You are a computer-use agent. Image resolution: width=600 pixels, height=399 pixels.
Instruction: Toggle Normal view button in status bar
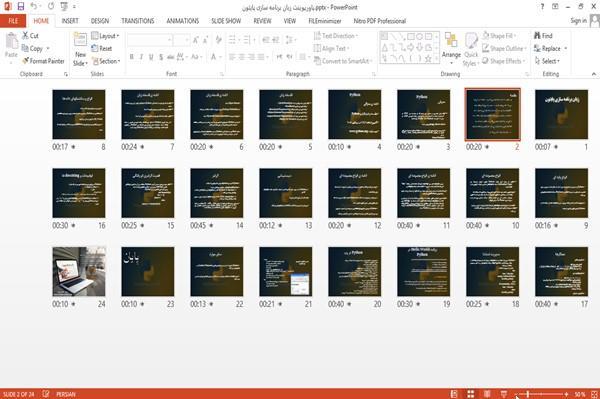454,394
